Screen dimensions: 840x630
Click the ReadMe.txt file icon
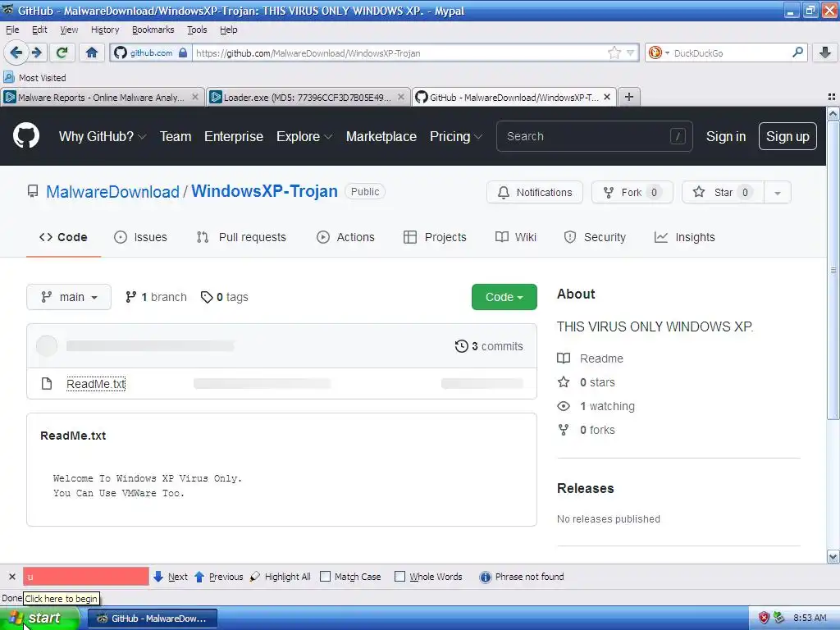[47, 384]
